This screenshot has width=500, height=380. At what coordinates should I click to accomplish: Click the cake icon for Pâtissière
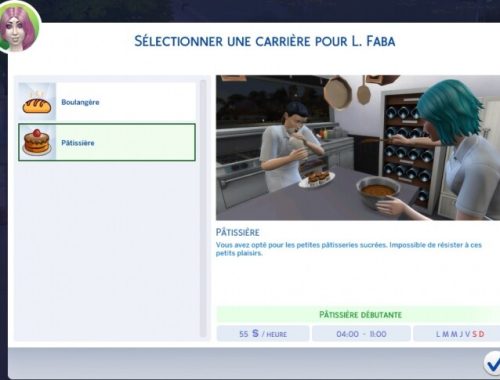(37, 142)
